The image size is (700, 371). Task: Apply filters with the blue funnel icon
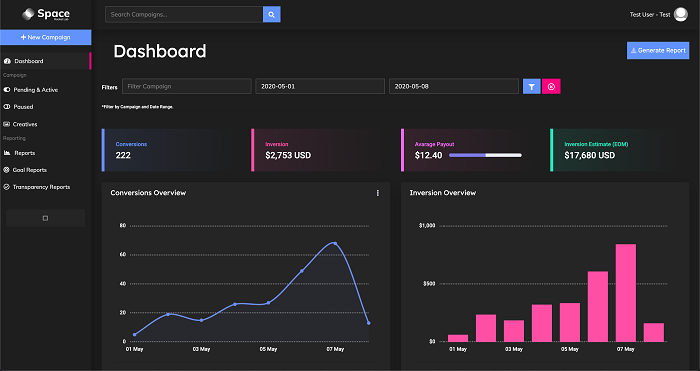(x=531, y=86)
